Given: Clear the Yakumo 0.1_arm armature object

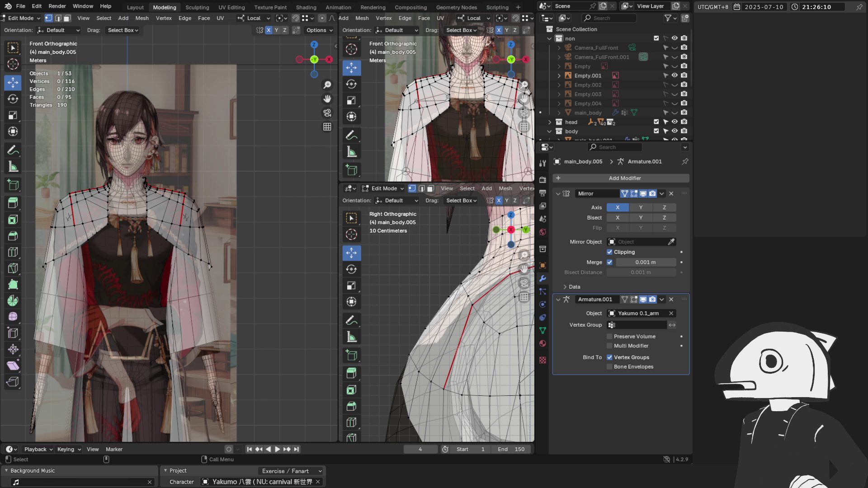Looking at the screenshot, I should tap(671, 313).
